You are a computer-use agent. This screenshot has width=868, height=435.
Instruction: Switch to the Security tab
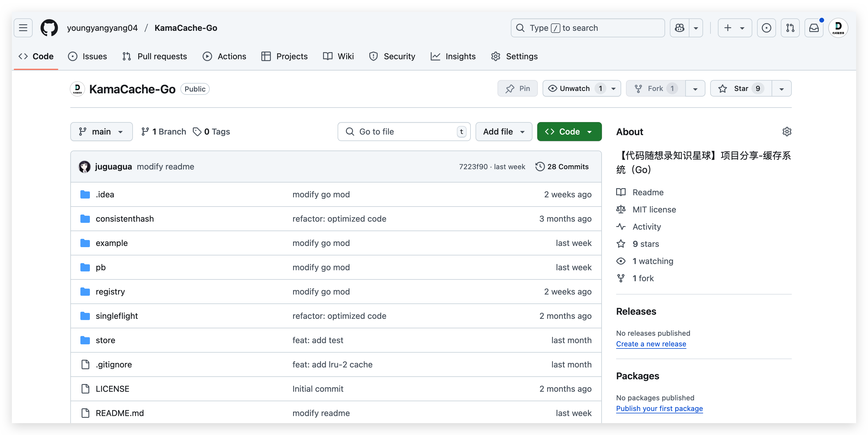click(x=392, y=56)
